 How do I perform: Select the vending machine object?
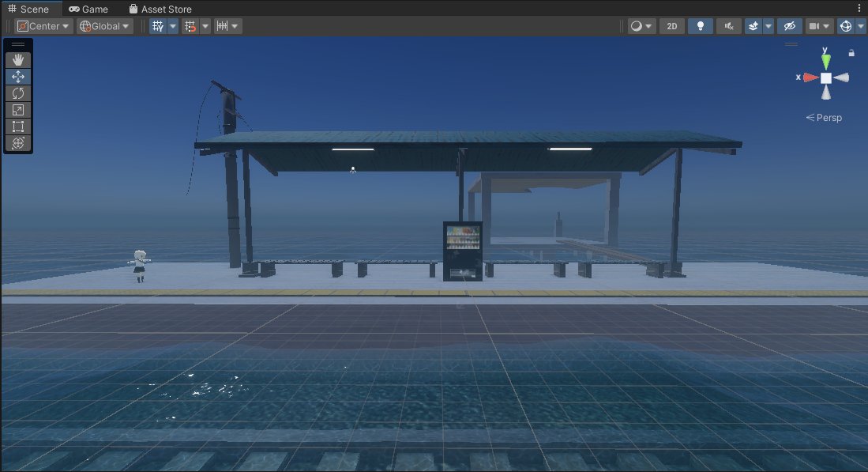point(463,251)
